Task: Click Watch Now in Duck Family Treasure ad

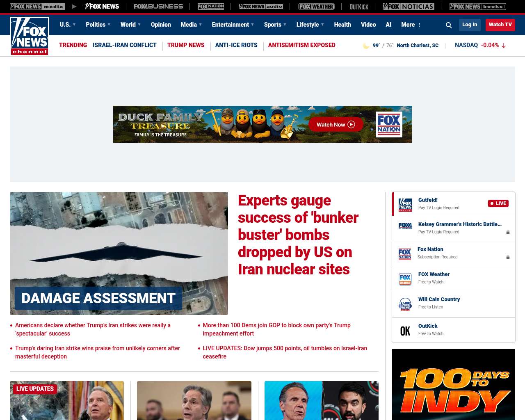Action: [336, 124]
